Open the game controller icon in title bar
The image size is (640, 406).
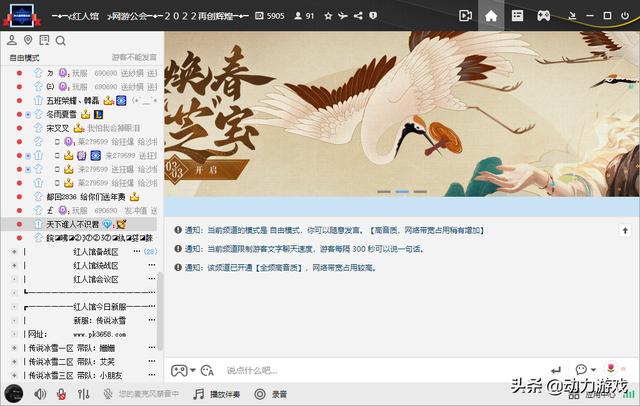coord(543,16)
